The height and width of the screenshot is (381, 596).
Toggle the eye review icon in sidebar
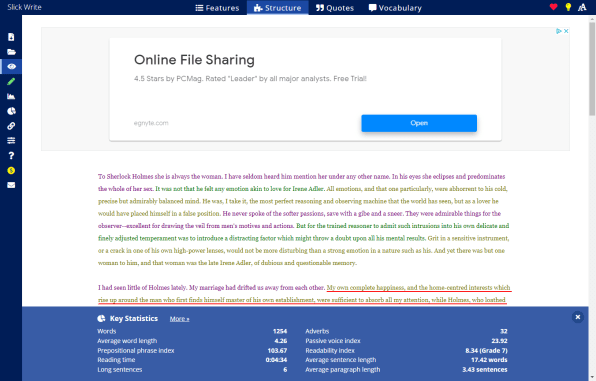pyautogui.click(x=11, y=67)
